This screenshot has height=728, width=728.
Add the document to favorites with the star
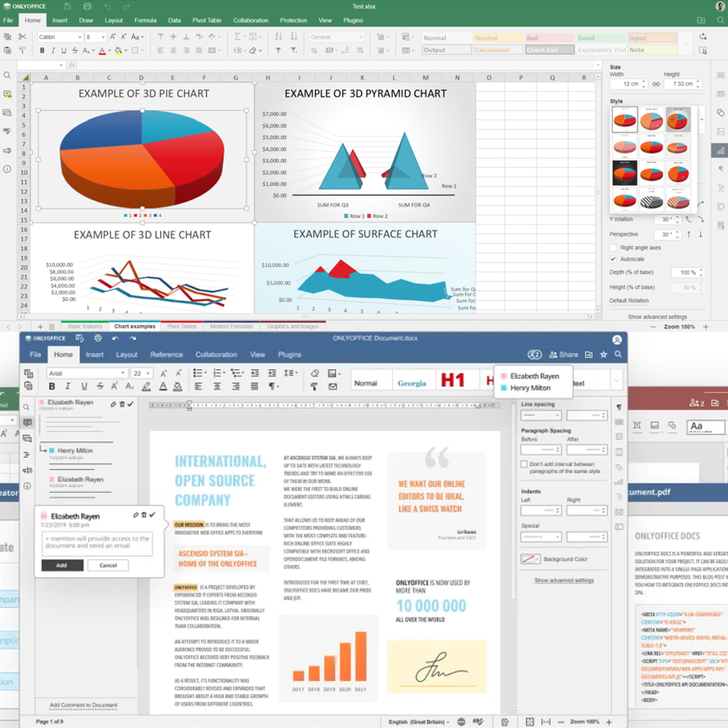[604, 354]
